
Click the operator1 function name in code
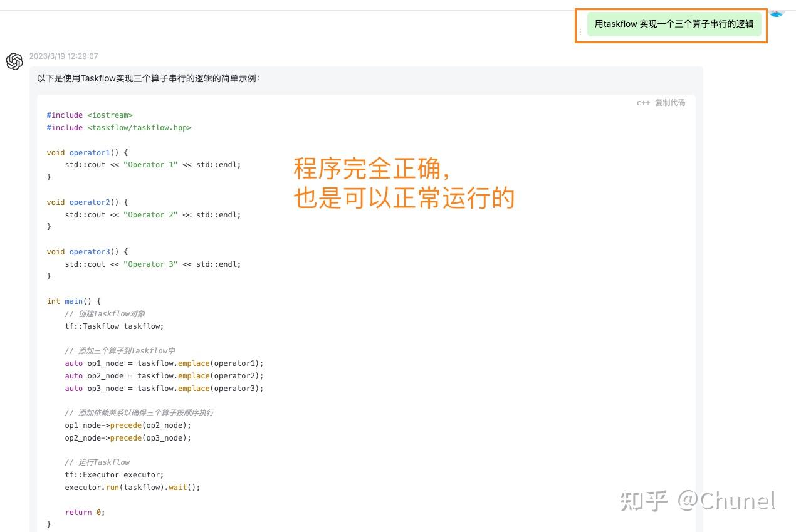90,152
